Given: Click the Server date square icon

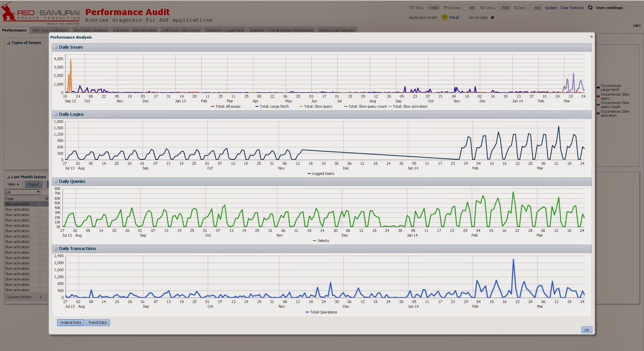Looking at the screenshot, I should pos(492,17).
